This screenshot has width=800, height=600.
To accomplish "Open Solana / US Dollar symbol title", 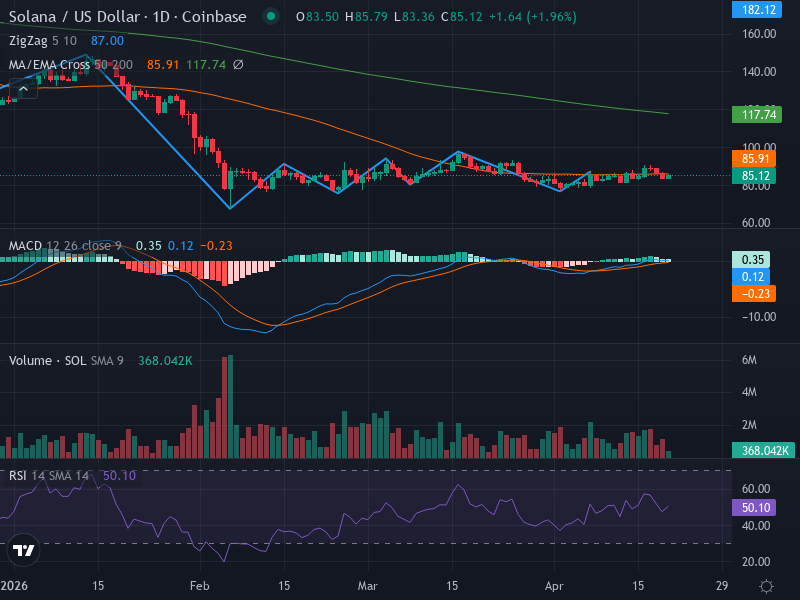I will click(x=128, y=17).
